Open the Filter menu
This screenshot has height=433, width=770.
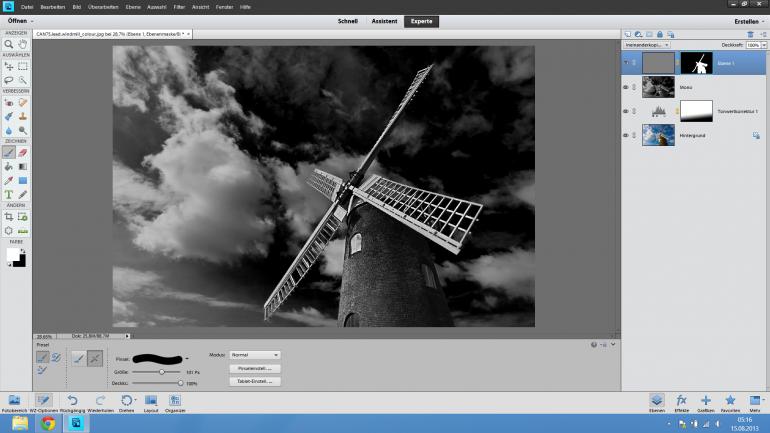tap(179, 7)
